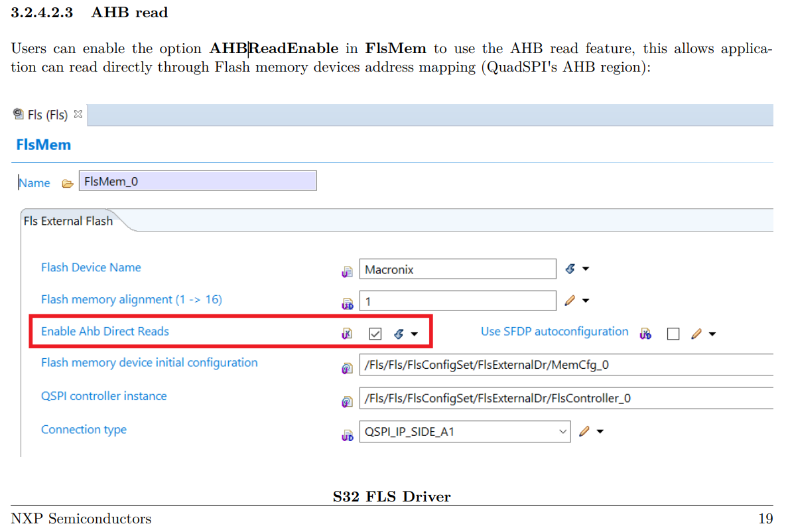Click the reference icon beside Flash memory device initial configuration
This screenshot has width=788, height=532.
[x=347, y=367]
